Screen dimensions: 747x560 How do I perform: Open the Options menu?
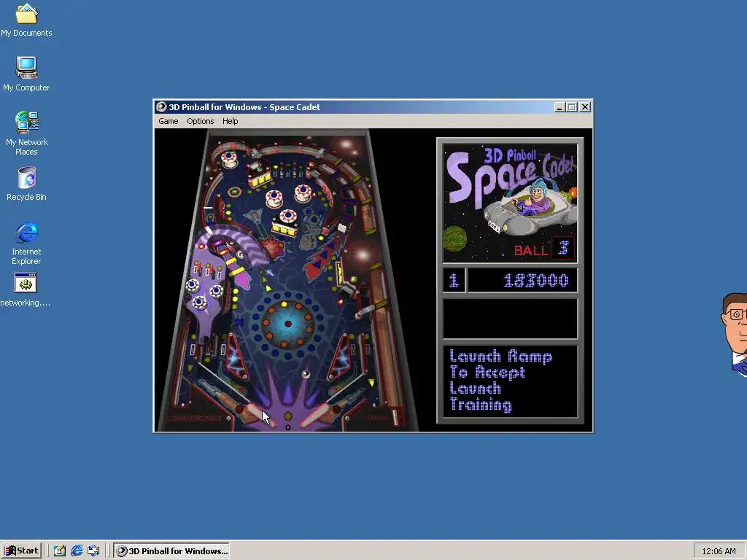(200, 121)
